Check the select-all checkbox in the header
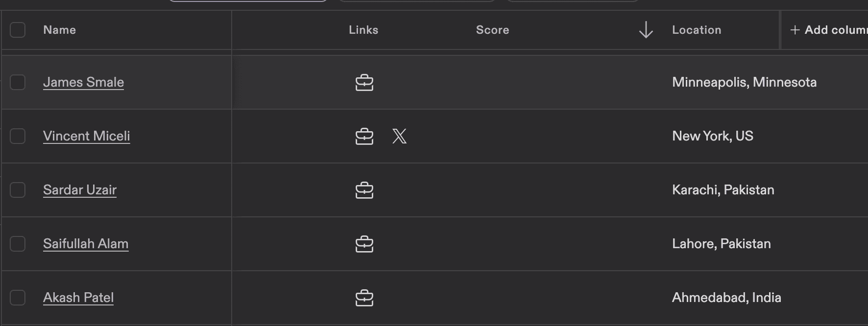This screenshot has width=868, height=326. [18, 30]
